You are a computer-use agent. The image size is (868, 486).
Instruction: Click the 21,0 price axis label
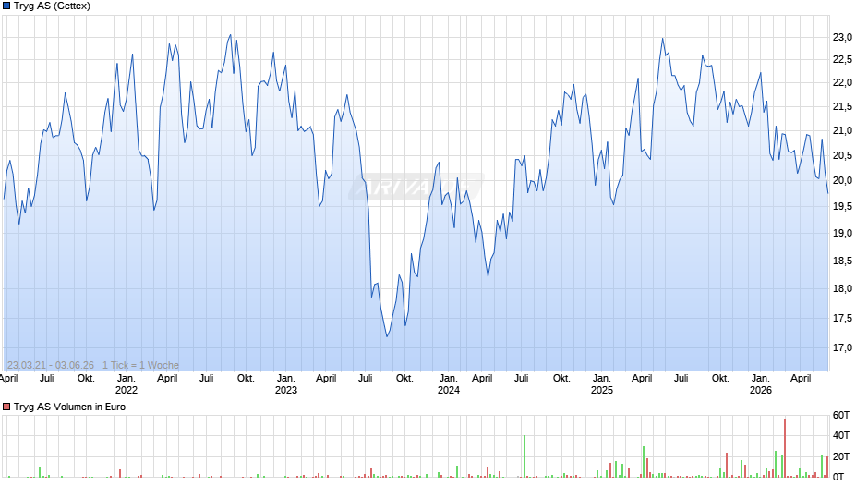tap(842, 131)
